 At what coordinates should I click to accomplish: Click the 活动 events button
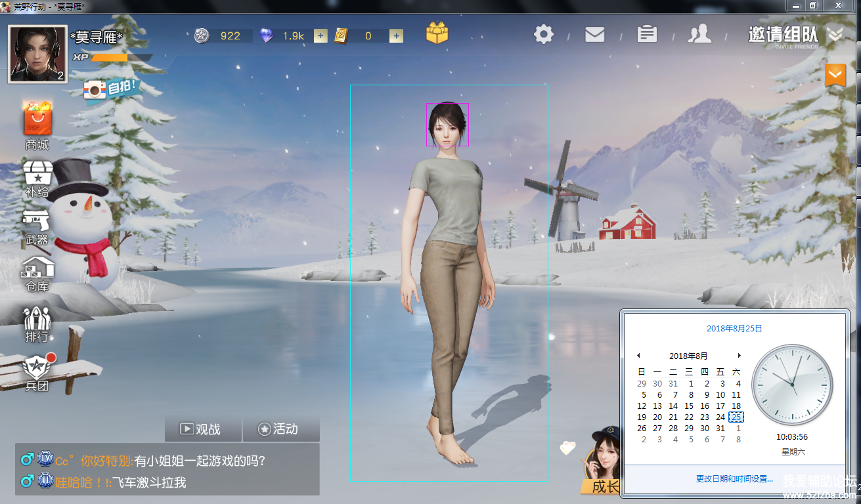click(x=281, y=429)
